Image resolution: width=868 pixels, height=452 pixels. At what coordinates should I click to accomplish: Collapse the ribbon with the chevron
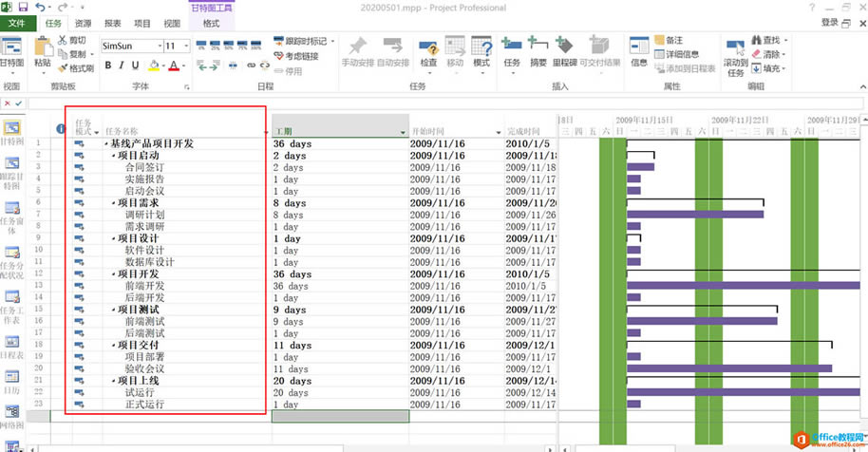click(862, 86)
